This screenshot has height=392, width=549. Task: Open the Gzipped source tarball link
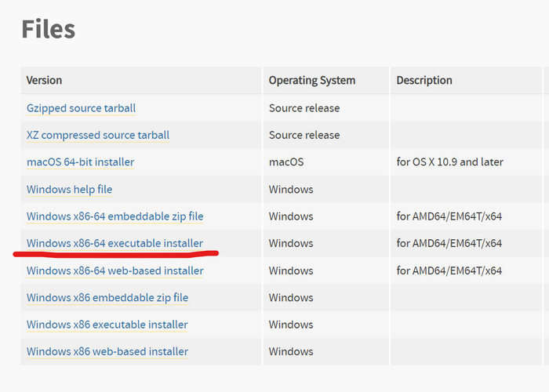(x=86, y=108)
